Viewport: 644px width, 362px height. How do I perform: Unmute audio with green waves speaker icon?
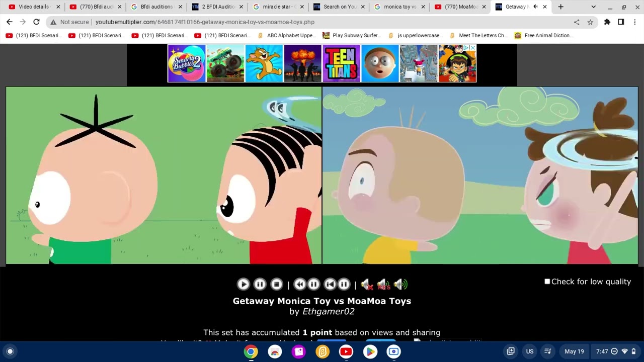400,285
